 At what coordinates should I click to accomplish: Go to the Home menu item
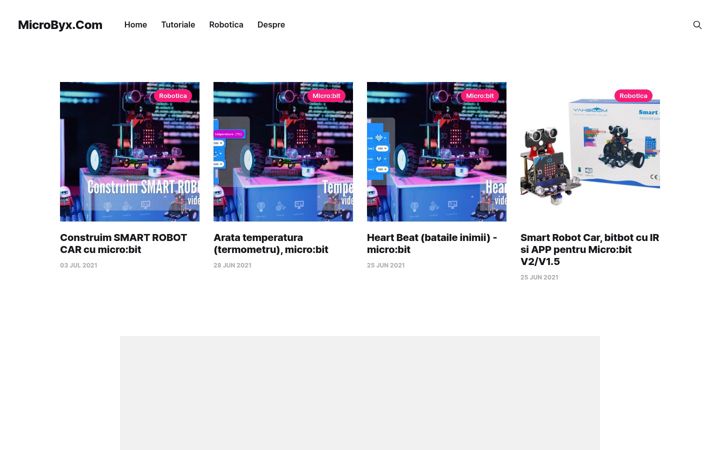click(135, 25)
